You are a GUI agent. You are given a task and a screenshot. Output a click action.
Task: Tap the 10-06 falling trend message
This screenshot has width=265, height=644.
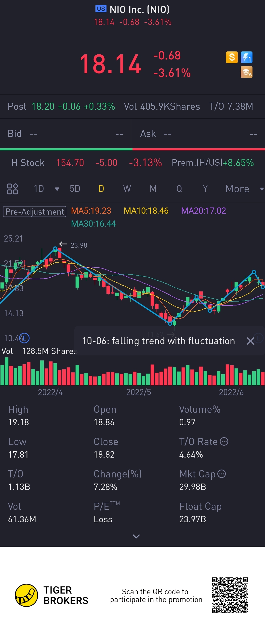158,341
